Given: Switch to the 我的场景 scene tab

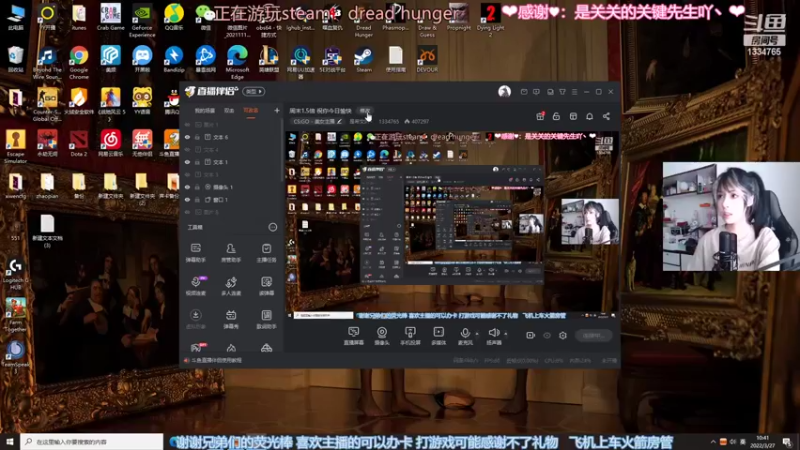Looking at the screenshot, I should (205, 110).
